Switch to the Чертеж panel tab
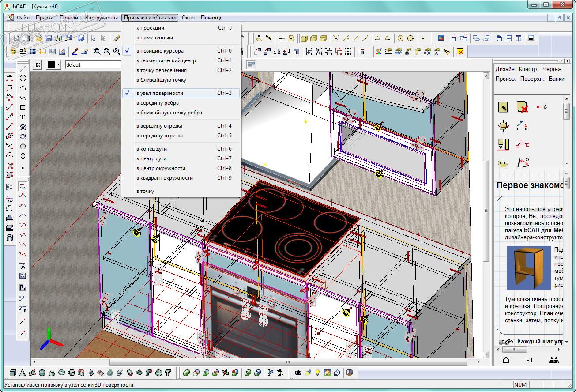The image size is (576, 392). click(x=552, y=69)
